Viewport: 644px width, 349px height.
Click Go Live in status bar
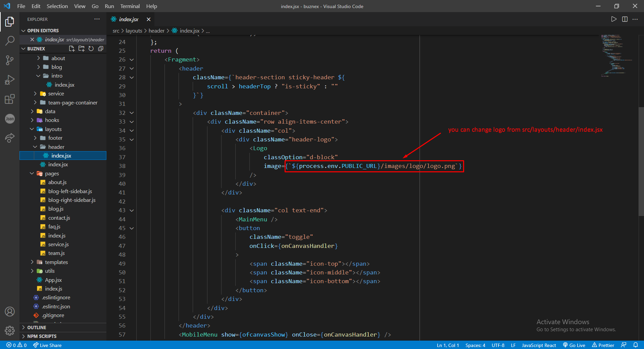(x=574, y=345)
